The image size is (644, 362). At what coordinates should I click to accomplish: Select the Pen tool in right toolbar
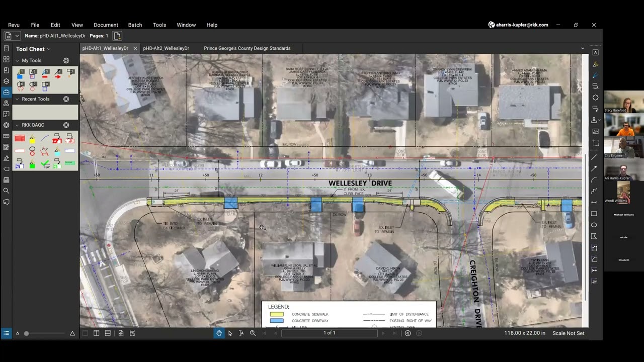[x=595, y=75]
